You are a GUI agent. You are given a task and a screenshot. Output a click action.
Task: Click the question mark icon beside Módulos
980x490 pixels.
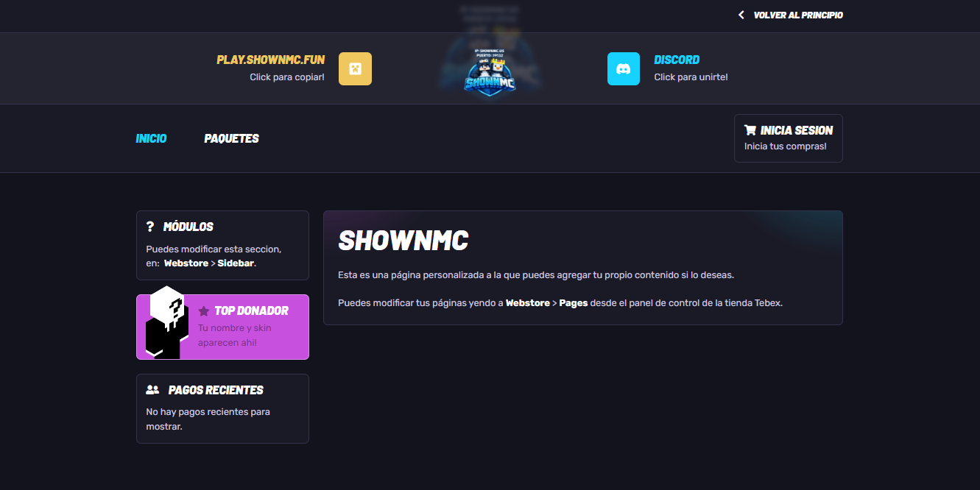150,227
